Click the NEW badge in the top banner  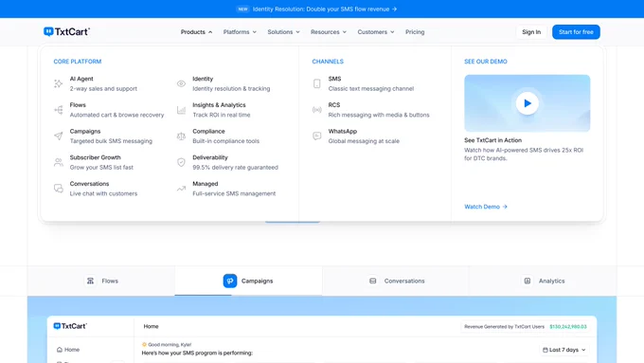tap(242, 9)
